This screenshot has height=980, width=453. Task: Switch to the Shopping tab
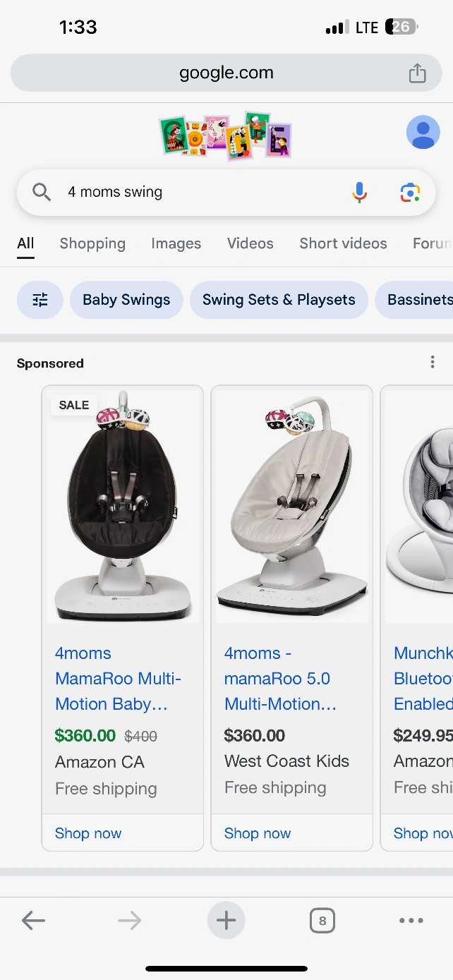[92, 243]
